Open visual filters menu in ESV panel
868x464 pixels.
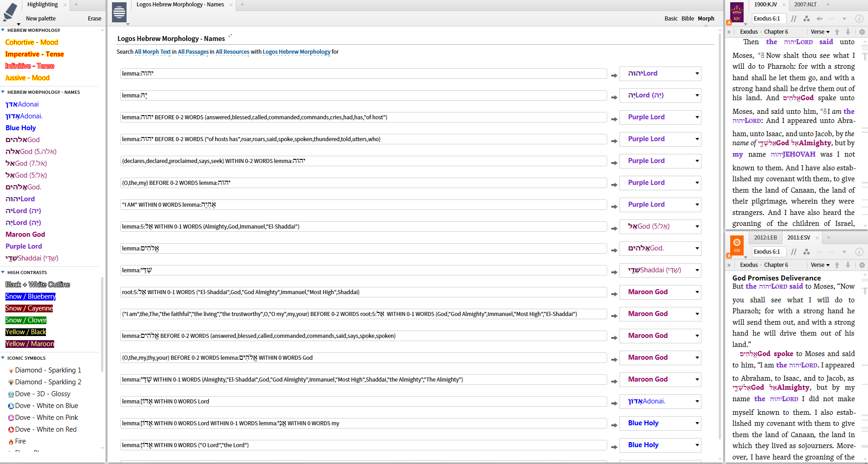click(807, 252)
